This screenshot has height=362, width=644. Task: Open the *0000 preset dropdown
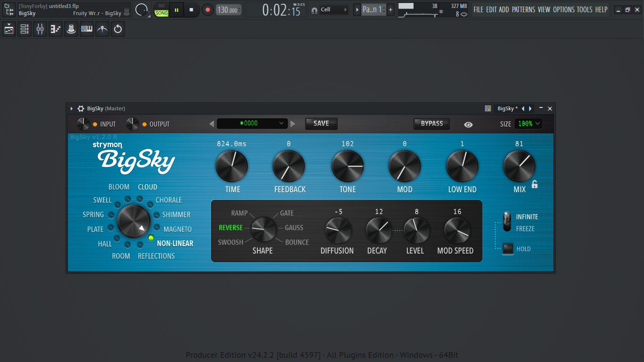pos(252,123)
